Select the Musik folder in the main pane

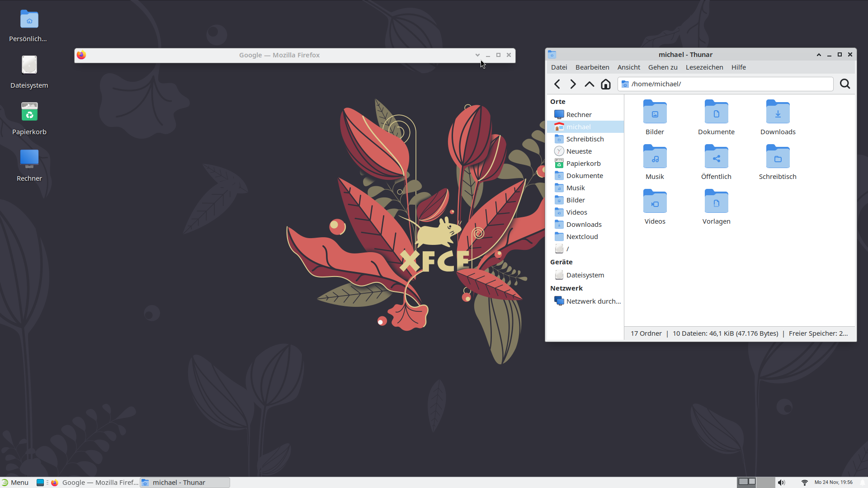655,157
